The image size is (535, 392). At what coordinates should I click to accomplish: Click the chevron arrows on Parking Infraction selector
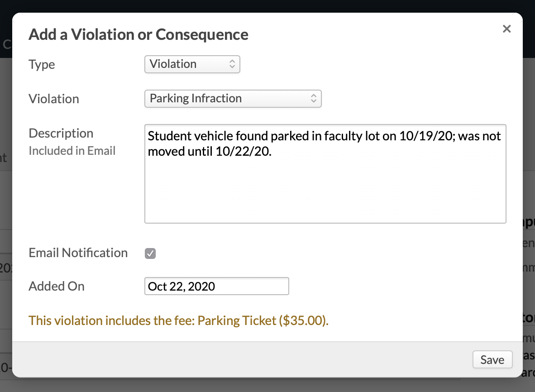pos(313,99)
